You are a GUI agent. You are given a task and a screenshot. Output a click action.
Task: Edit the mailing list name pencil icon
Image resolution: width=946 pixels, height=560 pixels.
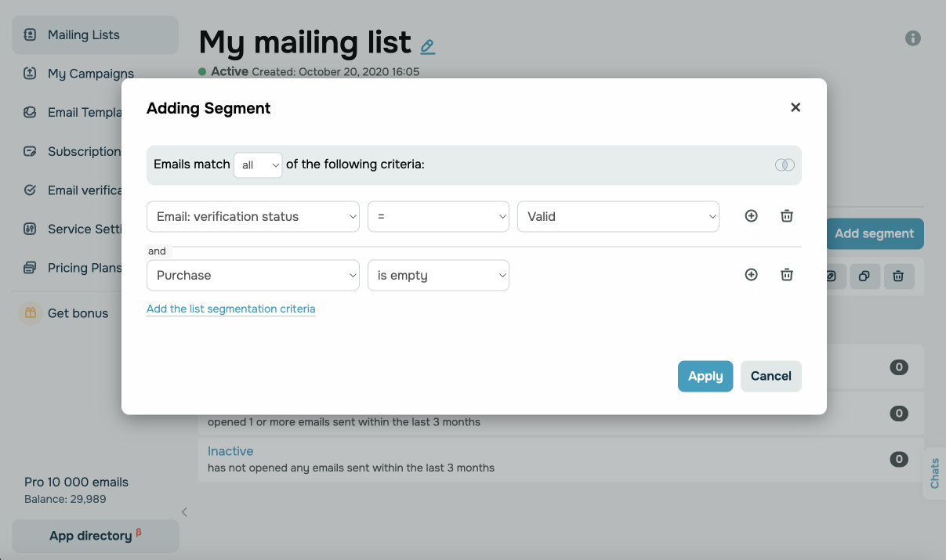tap(427, 46)
